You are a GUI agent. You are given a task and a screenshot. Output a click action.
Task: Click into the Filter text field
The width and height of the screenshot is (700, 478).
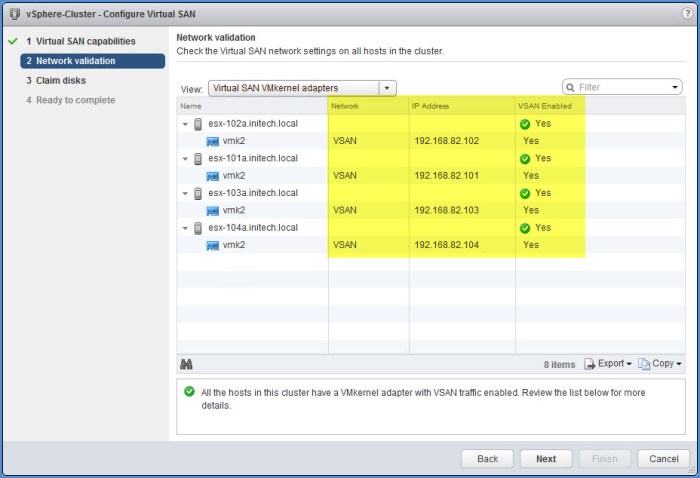[x=622, y=87]
